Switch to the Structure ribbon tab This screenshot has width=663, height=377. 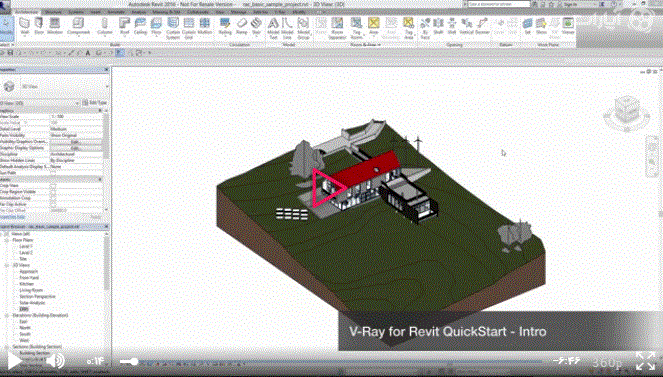[x=54, y=12]
